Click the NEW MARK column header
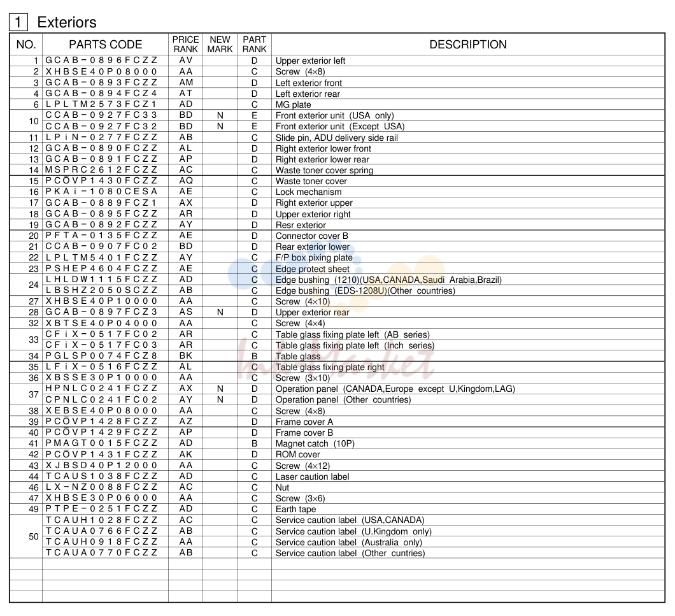 pyautogui.click(x=220, y=45)
